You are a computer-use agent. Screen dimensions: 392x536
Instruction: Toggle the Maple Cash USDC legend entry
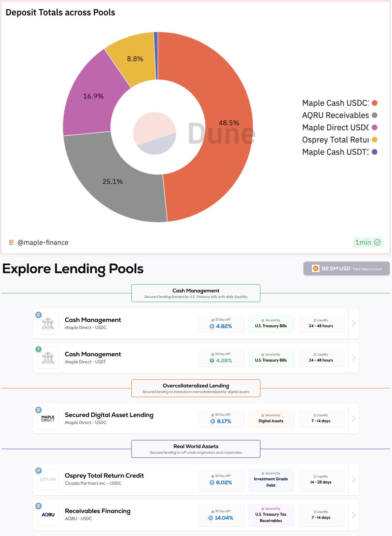point(340,103)
